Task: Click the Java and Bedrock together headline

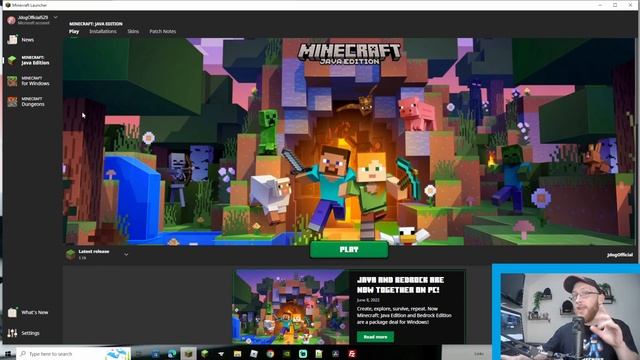Action: click(x=400, y=285)
